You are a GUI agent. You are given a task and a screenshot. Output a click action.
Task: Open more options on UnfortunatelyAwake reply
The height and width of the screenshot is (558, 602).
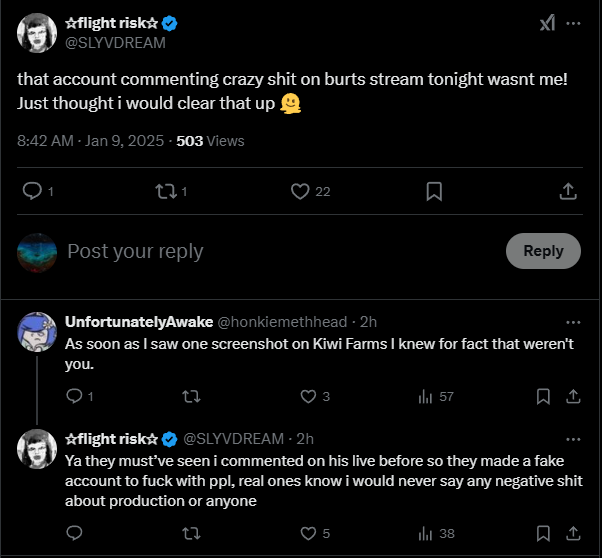573,322
